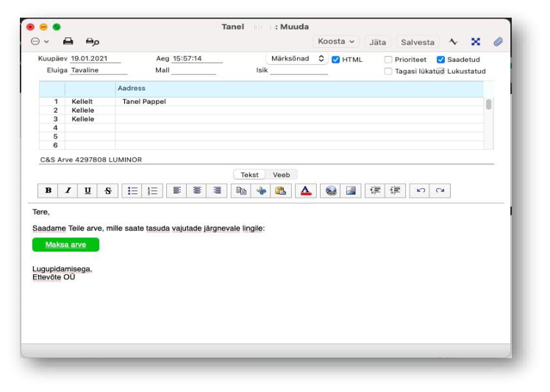Align text left
The image size is (550, 392).
pos(176,190)
